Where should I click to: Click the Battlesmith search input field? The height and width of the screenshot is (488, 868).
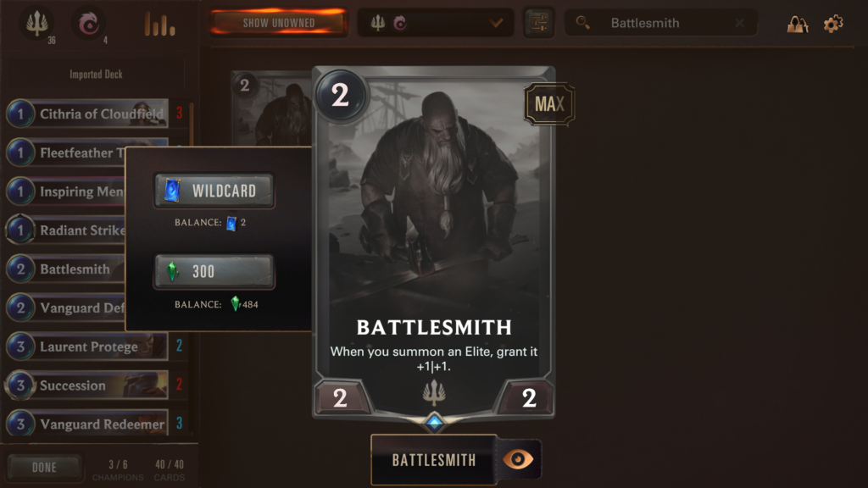(x=661, y=23)
